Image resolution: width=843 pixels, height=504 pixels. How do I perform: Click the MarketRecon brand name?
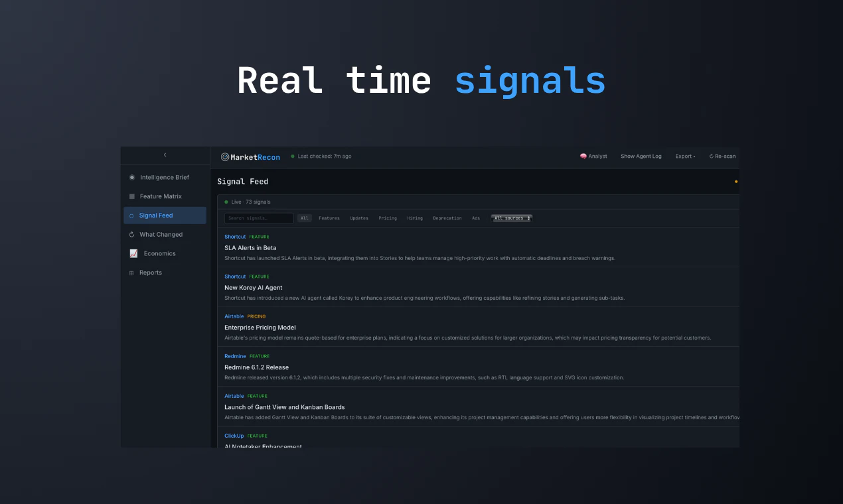(x=256, y=157)
